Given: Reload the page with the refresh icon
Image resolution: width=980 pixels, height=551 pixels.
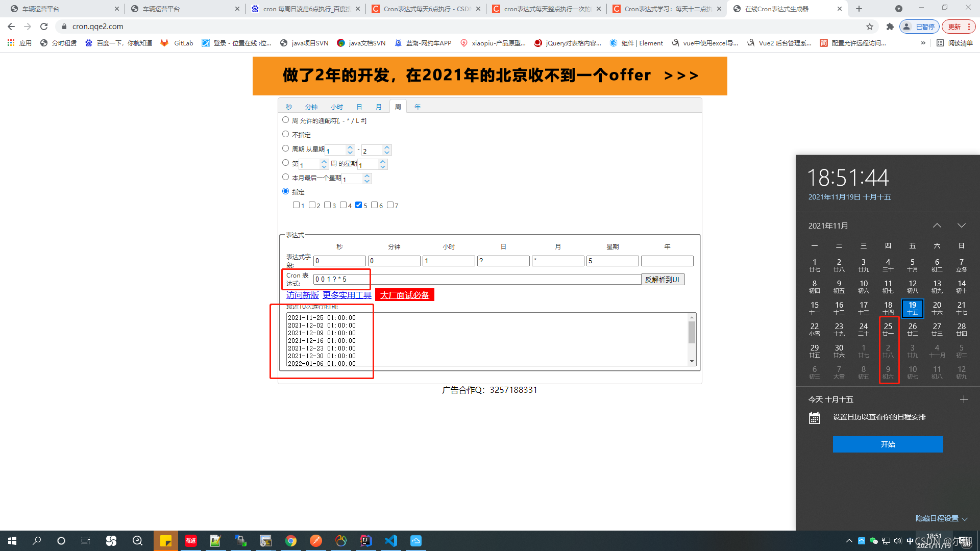Looking at the screenshot, I should coord(43,27).
